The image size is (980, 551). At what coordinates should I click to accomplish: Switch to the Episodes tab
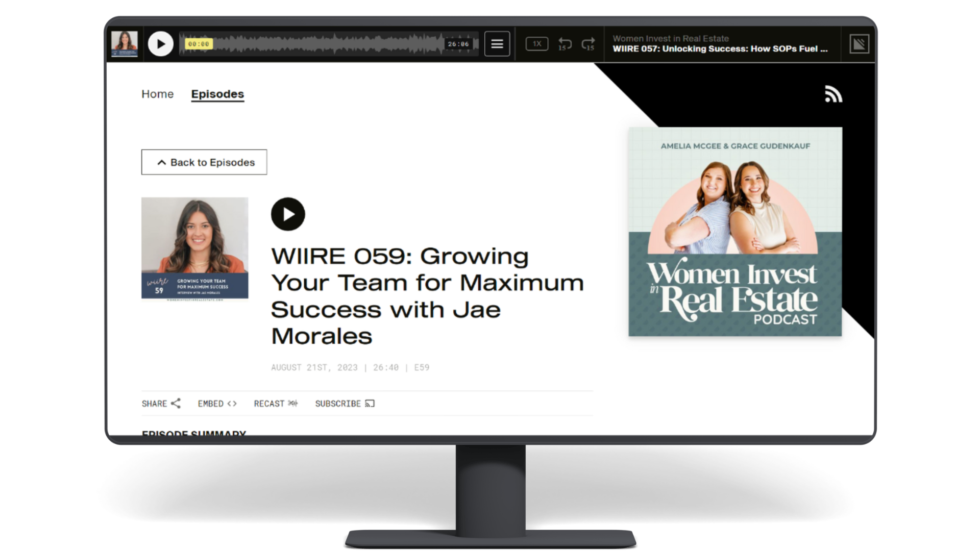click(217, 94)
